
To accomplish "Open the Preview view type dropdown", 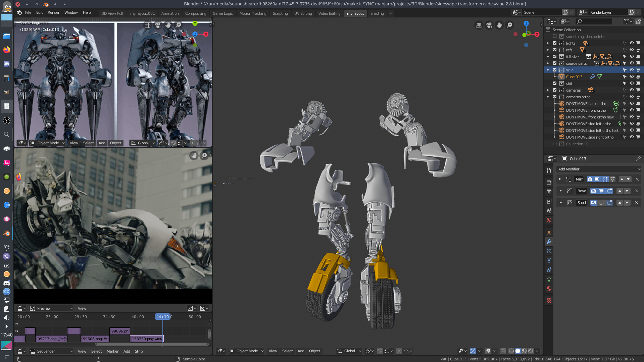I will pos(51,308).
